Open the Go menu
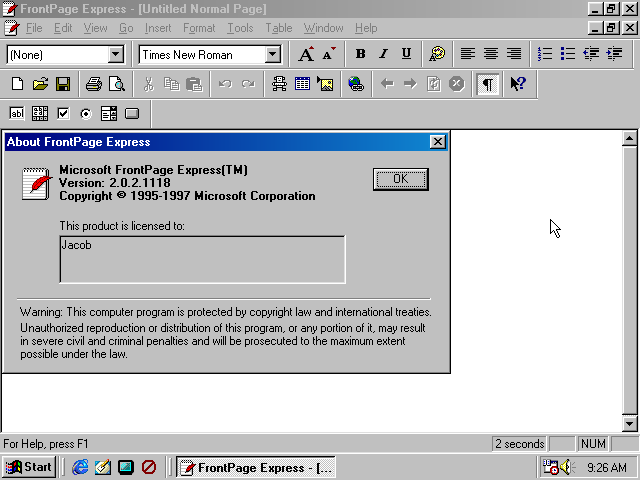 pyautogui.click(x=126, y=28)
